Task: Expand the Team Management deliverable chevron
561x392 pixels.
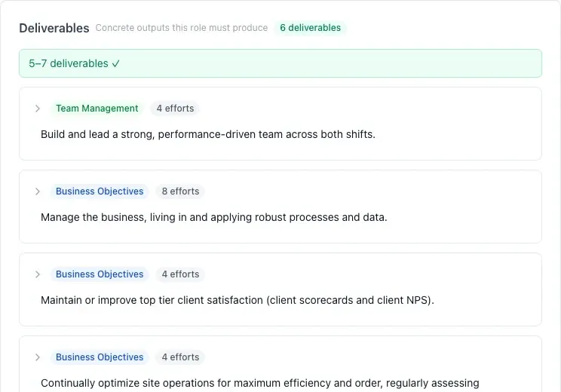Action: pyautogui.click(x=38, y=109)
